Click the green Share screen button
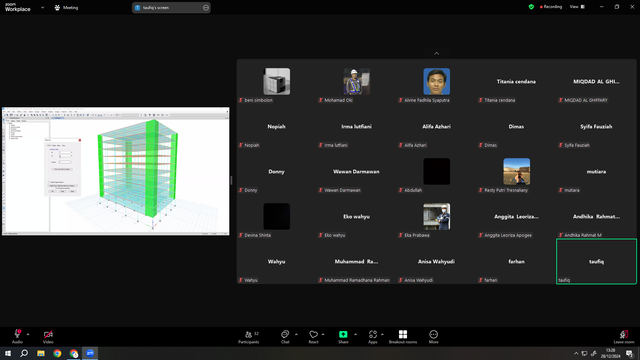Screen dimensions: 640x360 coord(343,334)
